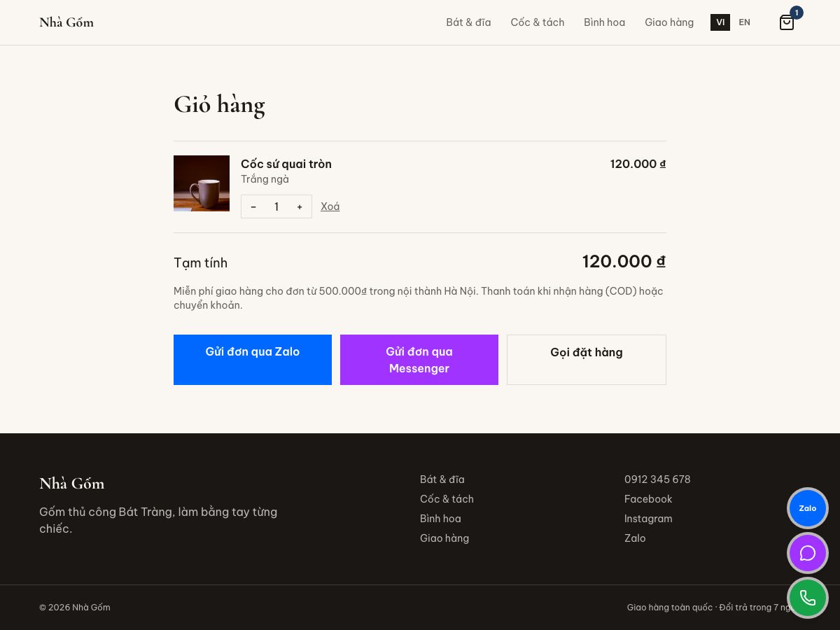
Task: Click the floating Zalo chat bubble
Action: pyautogui.click(x=808, y=508)
